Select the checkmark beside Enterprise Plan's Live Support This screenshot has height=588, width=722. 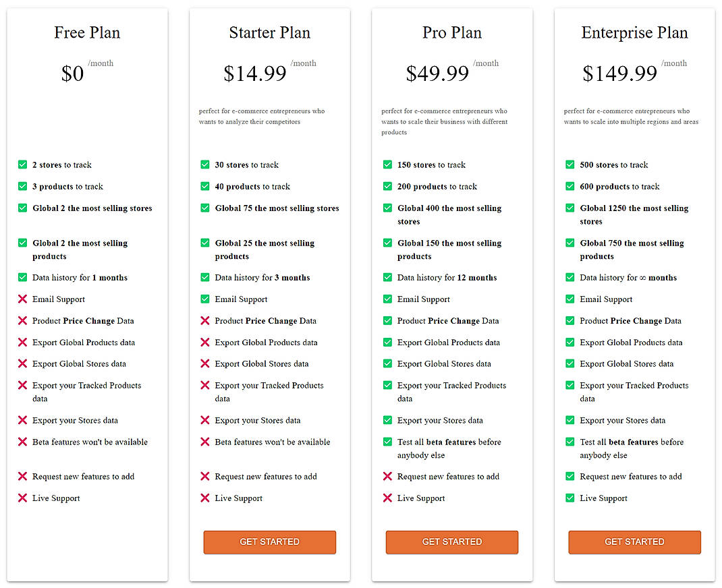click(570, 498)
